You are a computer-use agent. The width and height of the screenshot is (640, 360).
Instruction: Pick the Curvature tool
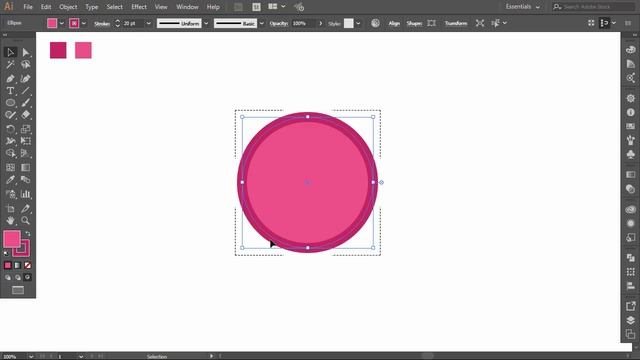[x=26, y=78]
